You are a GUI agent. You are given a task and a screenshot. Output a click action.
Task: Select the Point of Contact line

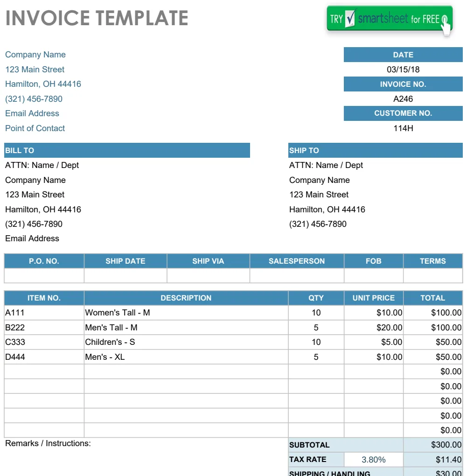click(x=35, y=128)
